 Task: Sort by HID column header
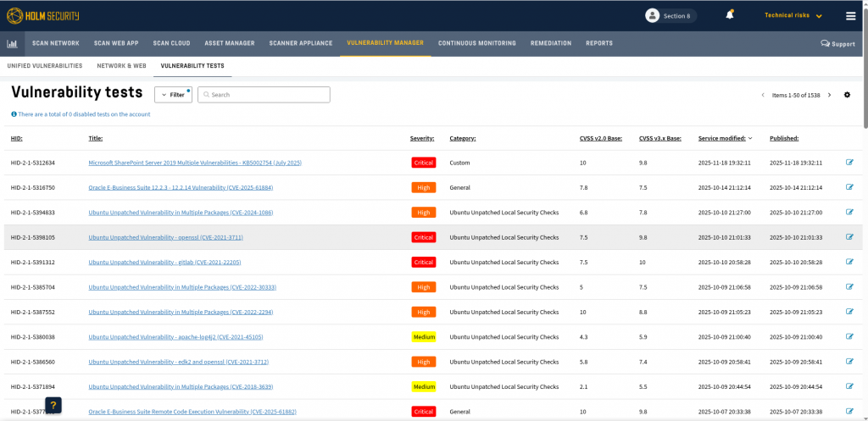click(17, 138)
